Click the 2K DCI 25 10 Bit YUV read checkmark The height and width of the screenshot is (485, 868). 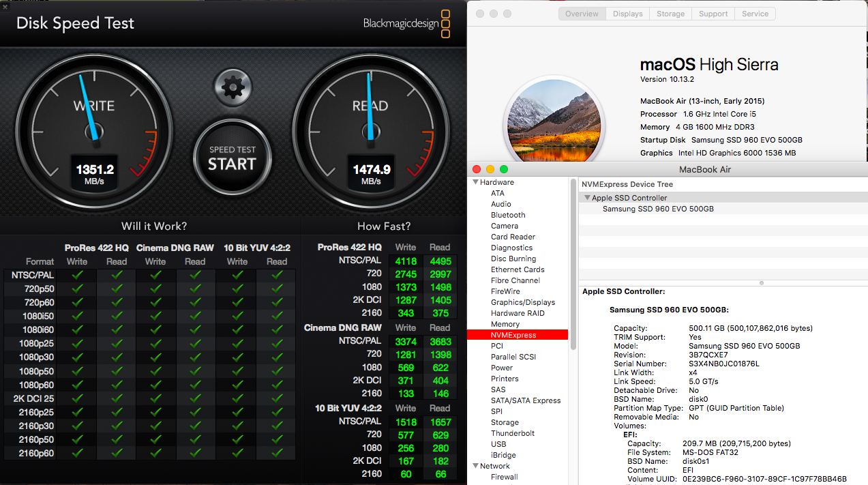(x=277, y=398)
